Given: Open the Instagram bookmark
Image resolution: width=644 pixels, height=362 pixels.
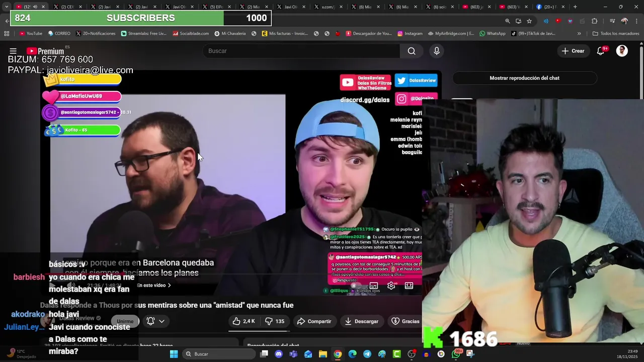Looking at the screenshot, I should pyautogui.click(x=410, y=34).
